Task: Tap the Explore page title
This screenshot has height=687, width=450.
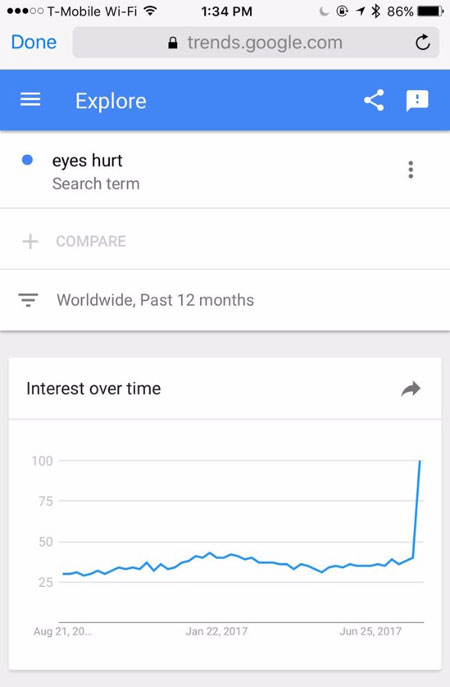Action: 111,101
